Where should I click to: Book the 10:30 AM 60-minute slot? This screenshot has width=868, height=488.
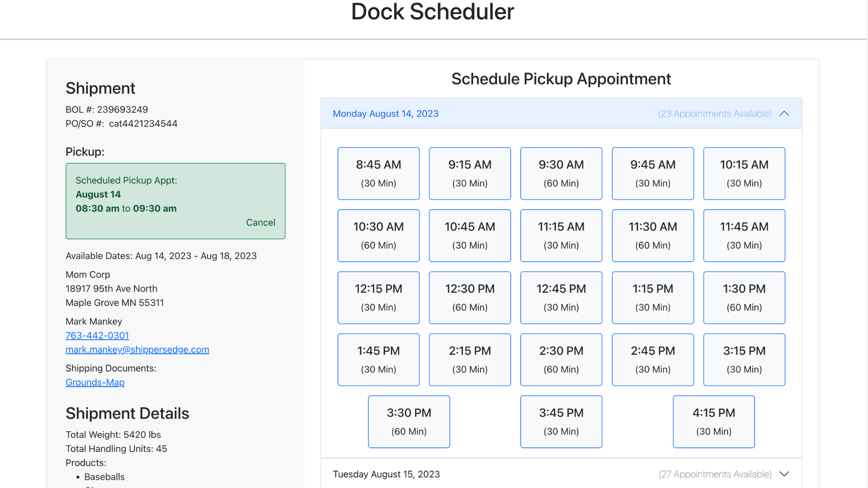pyautogui.click(x=378, y=235)
